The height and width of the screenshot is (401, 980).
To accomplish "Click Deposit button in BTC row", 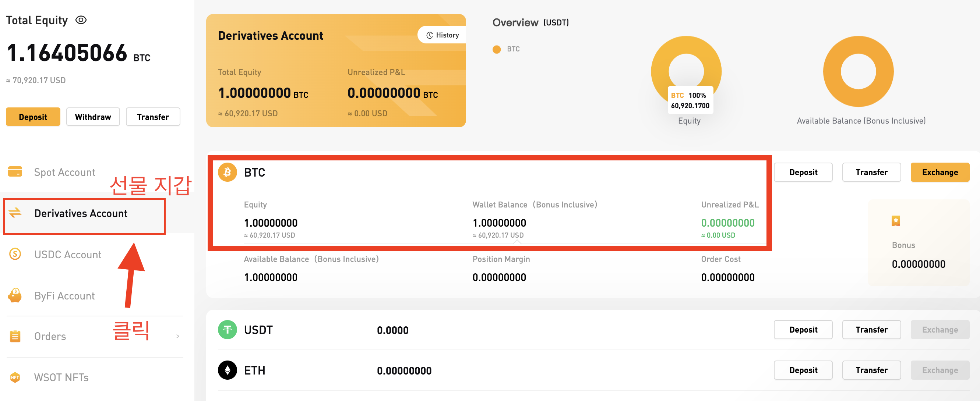I will [x=803, y=172].
